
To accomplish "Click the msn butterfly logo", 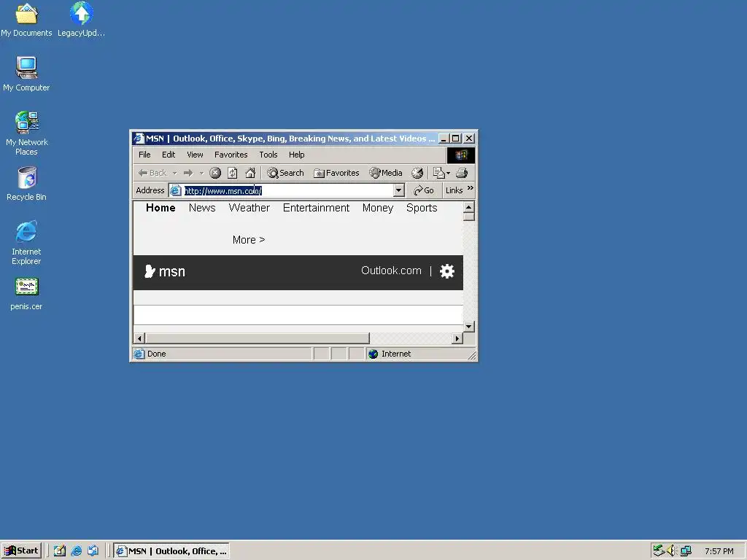I will point(164,271).
